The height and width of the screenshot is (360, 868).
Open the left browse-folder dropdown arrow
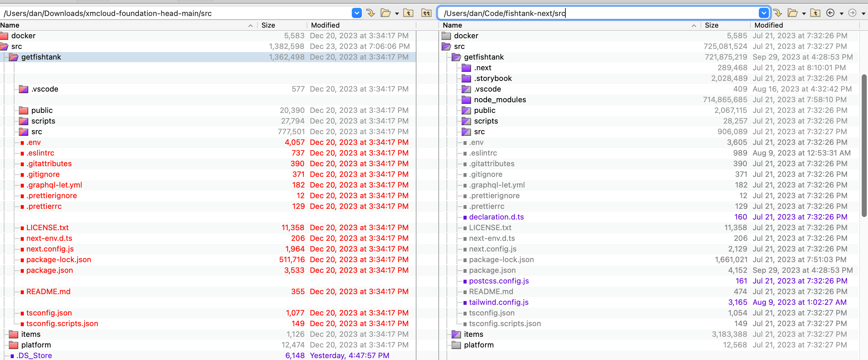point(397,14)
